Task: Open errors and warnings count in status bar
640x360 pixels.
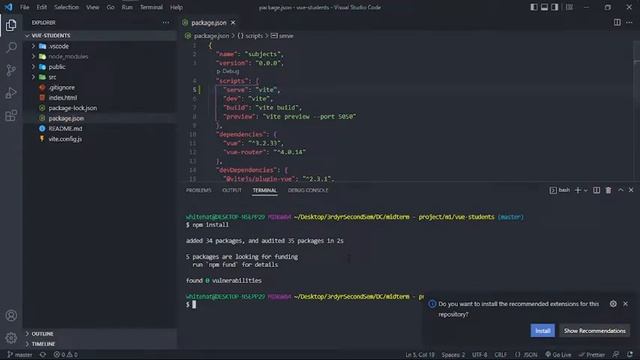Action: pyautogui.click(x=66, y=355)
